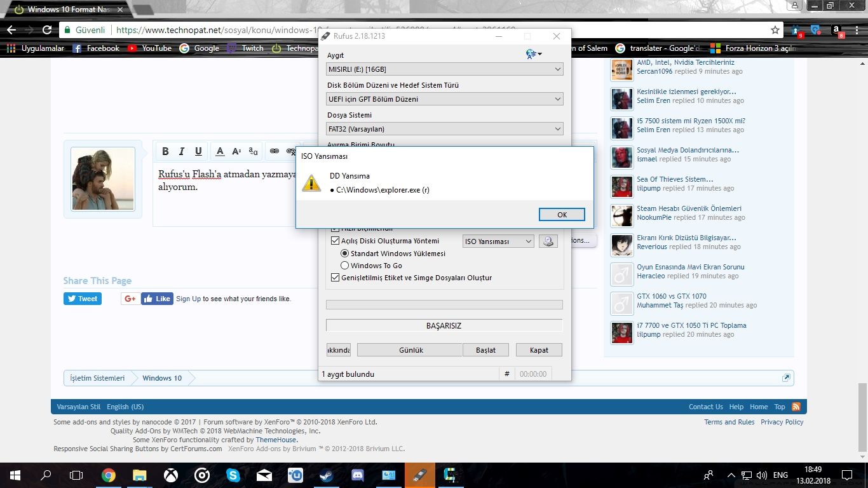Select Standart Windows Yüklemesi radio button

coord(345,254)
